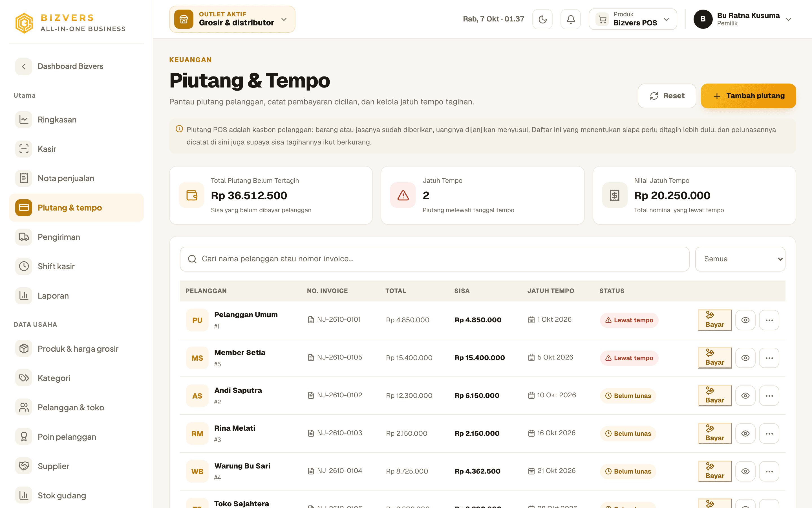812x508 pixels.
Task: View details of Member Setia eye icon
Action: (x=745, y=358)
